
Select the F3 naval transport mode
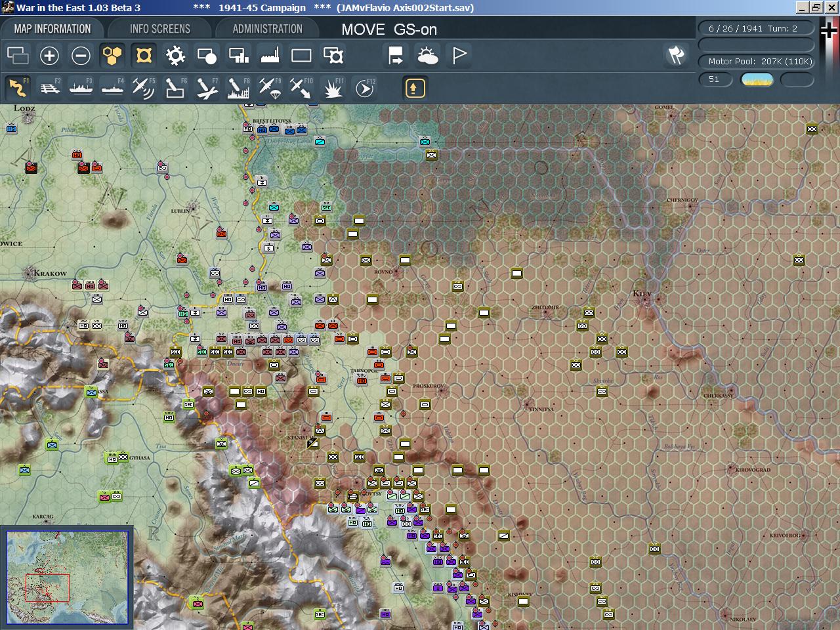(81, 88)
